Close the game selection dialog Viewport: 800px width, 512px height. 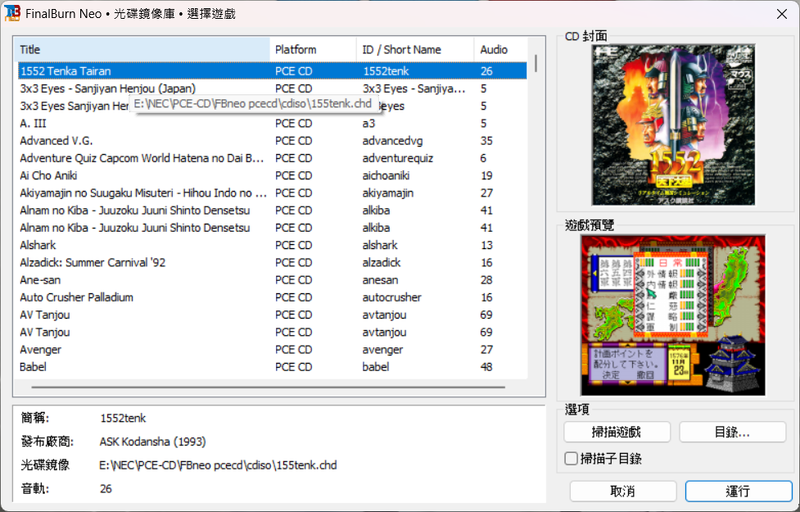pyautogui.click(x=782, y=14)
